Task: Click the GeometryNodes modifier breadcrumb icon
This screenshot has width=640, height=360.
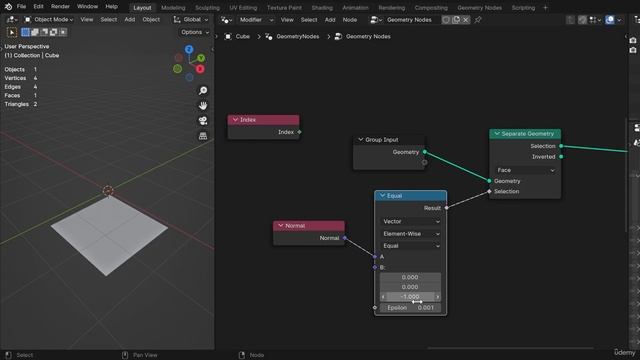Action: pyautogui.click(x=269, y=36)
